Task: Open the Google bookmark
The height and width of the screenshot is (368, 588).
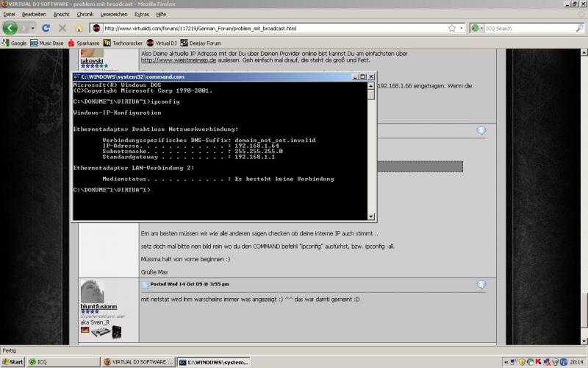Action: coord(14,43)
